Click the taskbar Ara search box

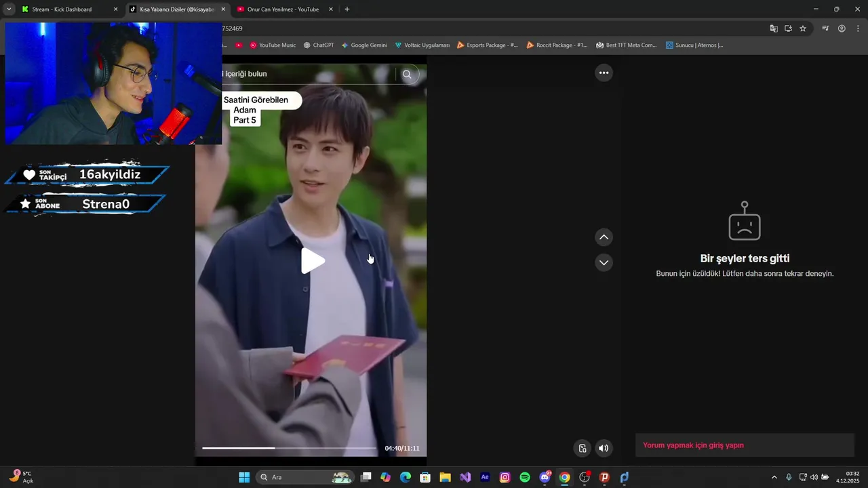305,477
